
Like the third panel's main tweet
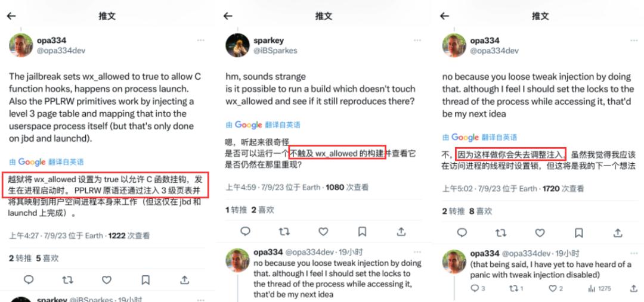point(540,233)
